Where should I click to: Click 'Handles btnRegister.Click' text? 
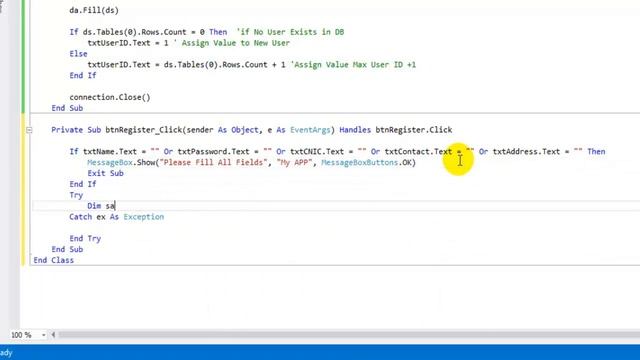point(396,130)
